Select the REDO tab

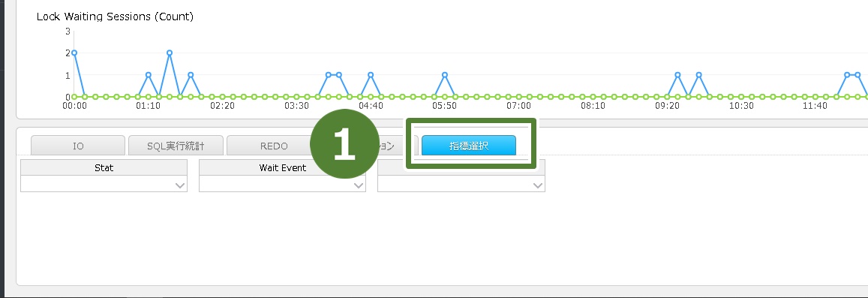274,146
